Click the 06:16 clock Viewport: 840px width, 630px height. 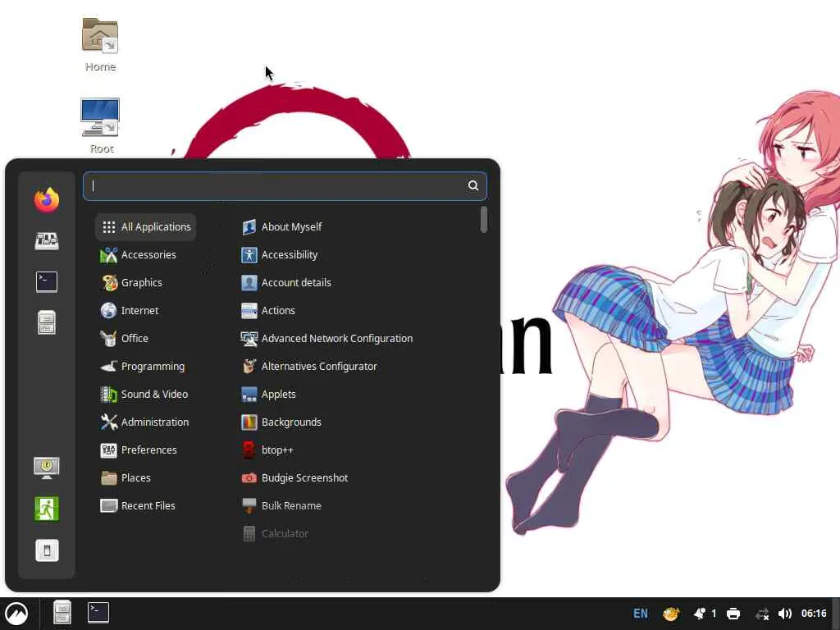(814, 614)
